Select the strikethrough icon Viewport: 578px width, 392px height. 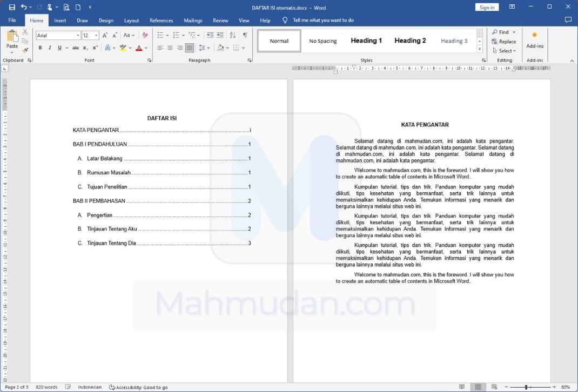pyautogui.click(x=75, y=48)
